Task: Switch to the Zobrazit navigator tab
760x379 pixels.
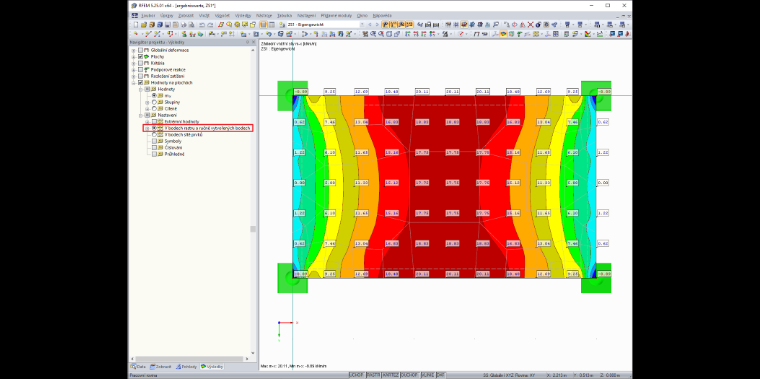Action: point(162,367)
